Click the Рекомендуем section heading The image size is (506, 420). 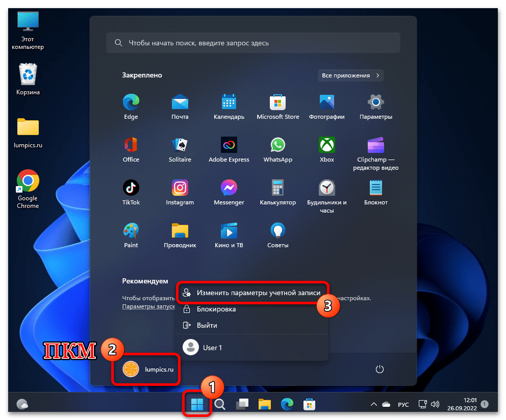pyautogui.click(x=145, y=281)
